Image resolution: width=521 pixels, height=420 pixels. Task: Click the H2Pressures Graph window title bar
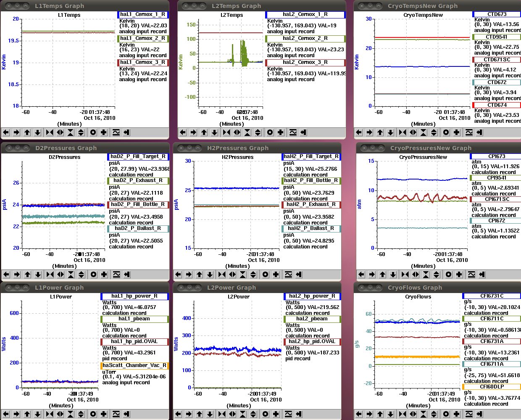(x=257, y=148)
